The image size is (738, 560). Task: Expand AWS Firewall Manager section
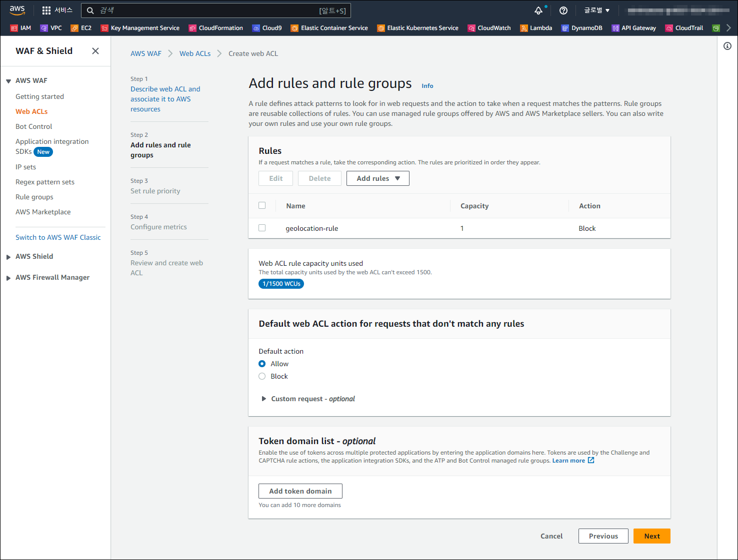pyautogui.click(x=8, y=278)
